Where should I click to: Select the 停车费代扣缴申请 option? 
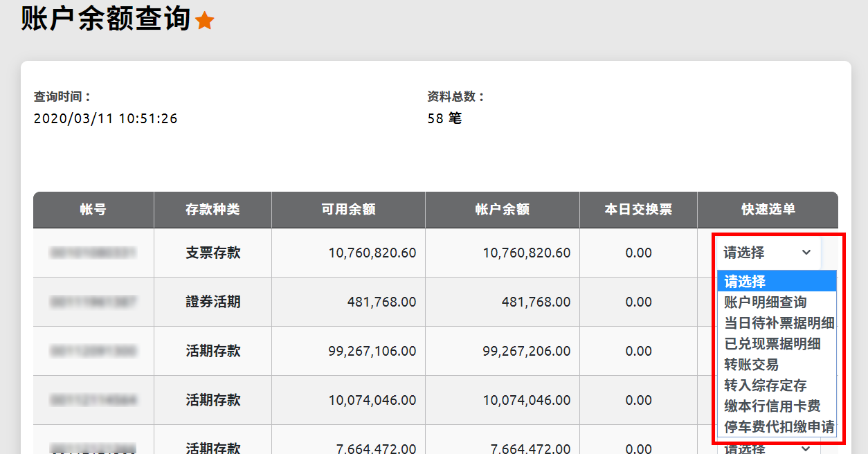(778, 427)
